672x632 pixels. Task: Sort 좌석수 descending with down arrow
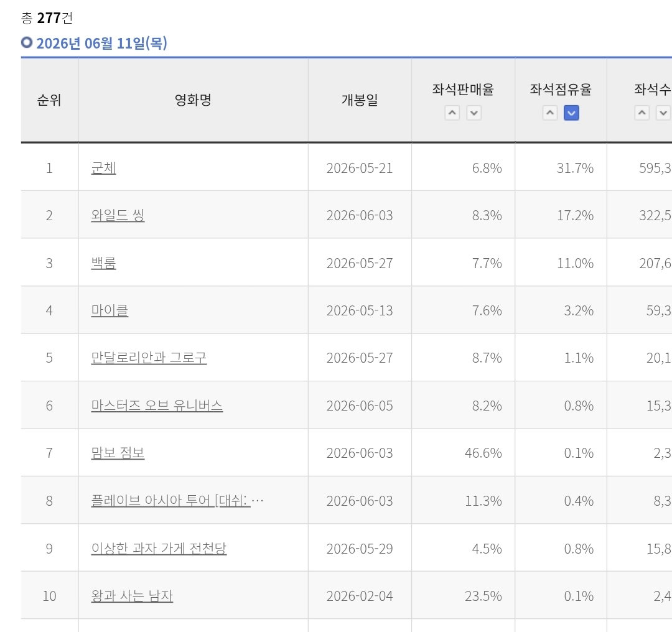[x=663, y=113]
